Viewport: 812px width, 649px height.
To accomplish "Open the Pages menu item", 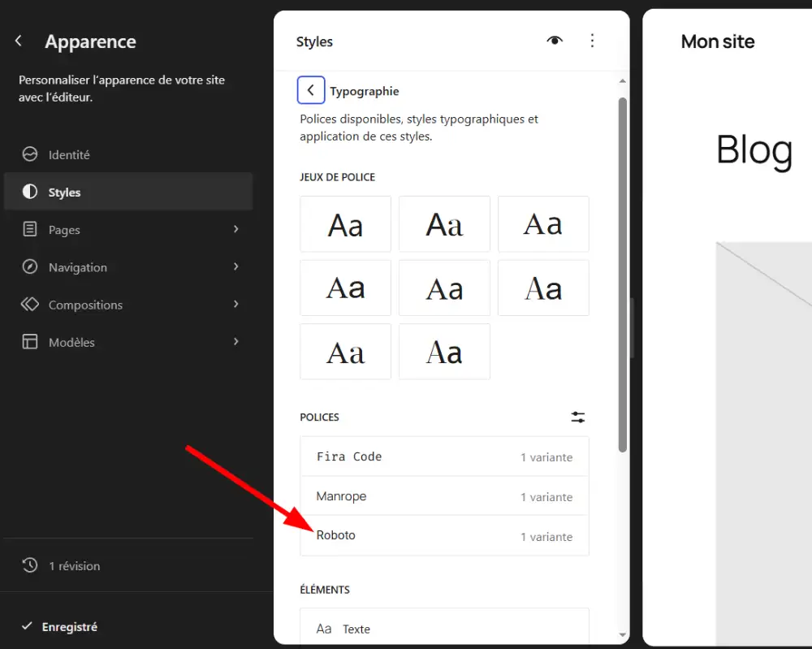I will coord(128,229).
